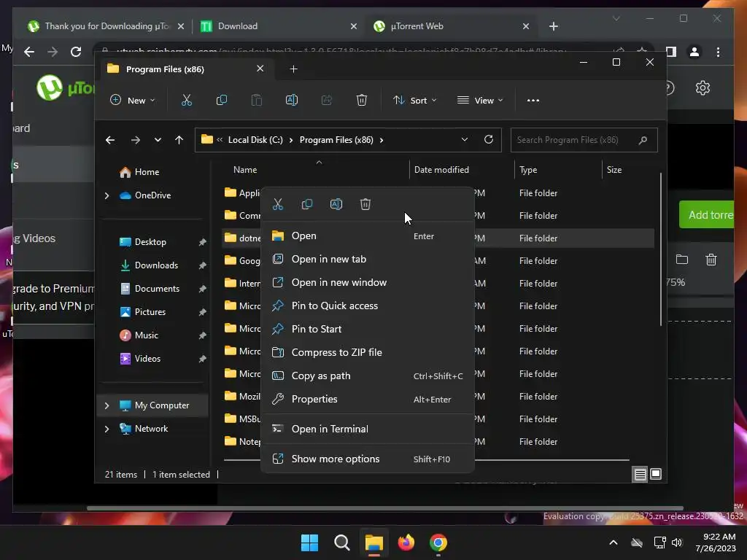Screen dimensions: 747x560
Task: Add a new File Explorer tab
Action: click(293, 69)
